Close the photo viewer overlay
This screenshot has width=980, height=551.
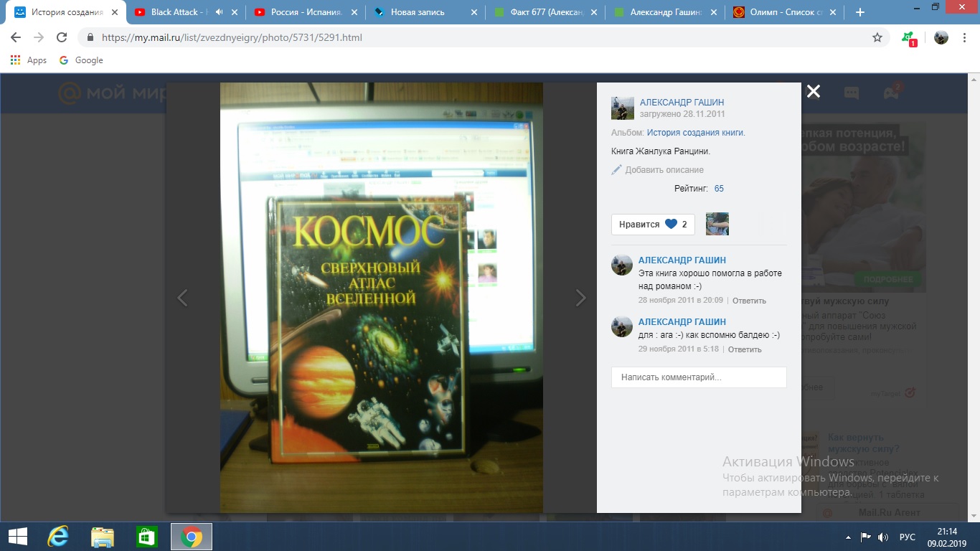[x=813, y=91]
